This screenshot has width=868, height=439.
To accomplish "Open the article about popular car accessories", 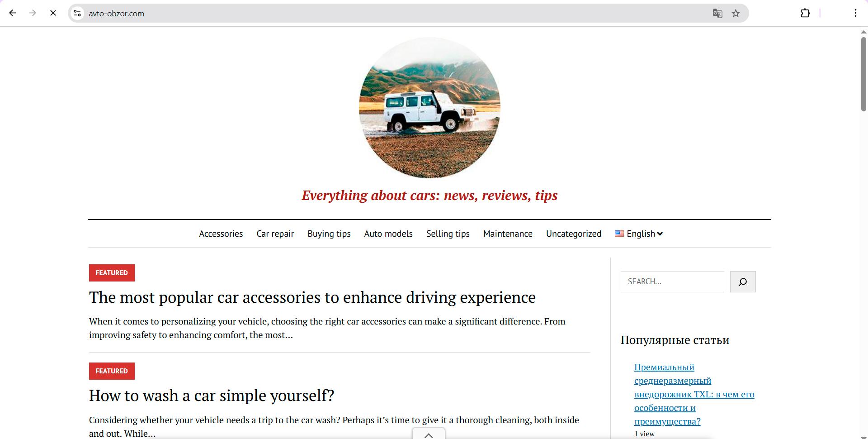I will (312, 297).
